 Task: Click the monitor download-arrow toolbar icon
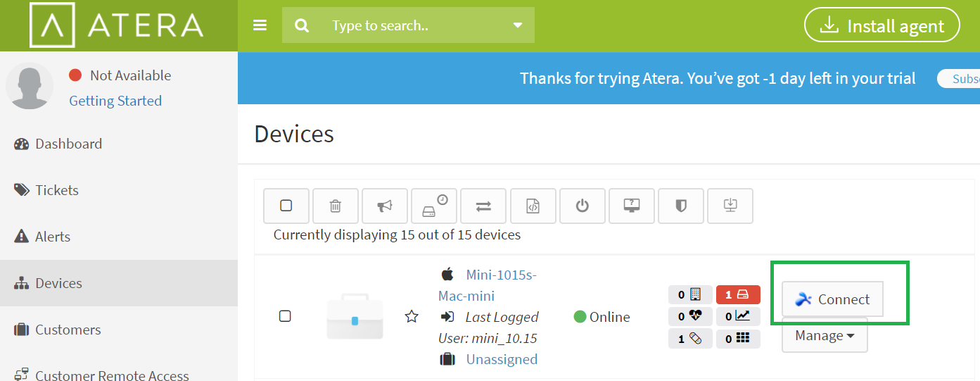730,206
